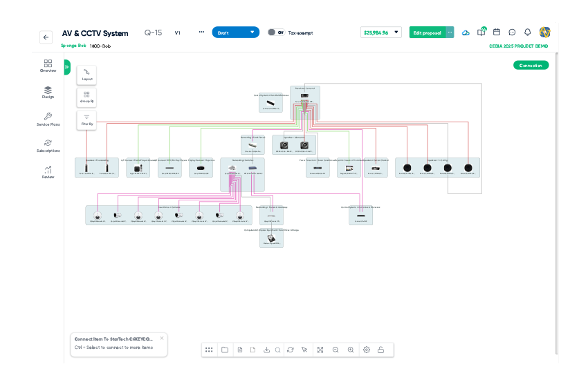Open diagram settings gear

tap(367, 350)
